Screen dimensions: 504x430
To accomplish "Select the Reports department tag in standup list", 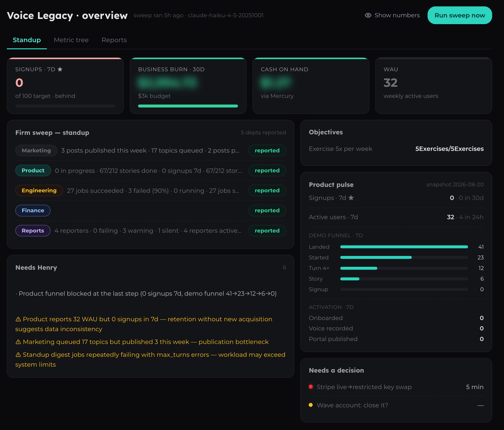I will (x=33, y=230).
